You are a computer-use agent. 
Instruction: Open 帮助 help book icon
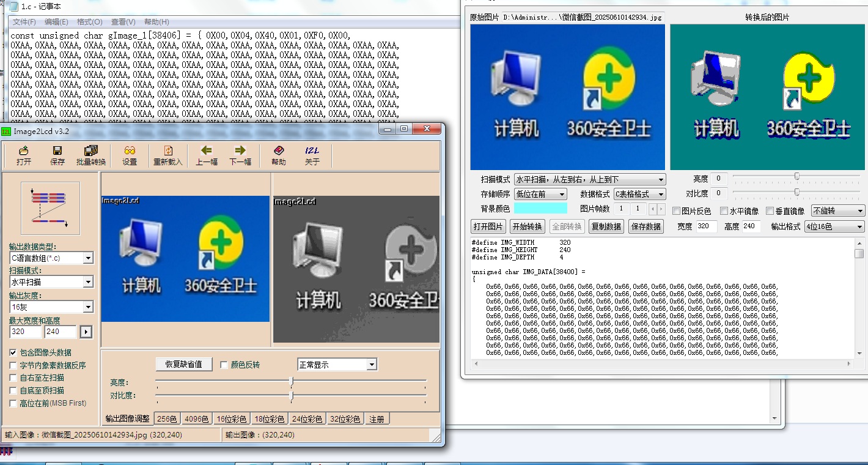[x=278, y=150]
